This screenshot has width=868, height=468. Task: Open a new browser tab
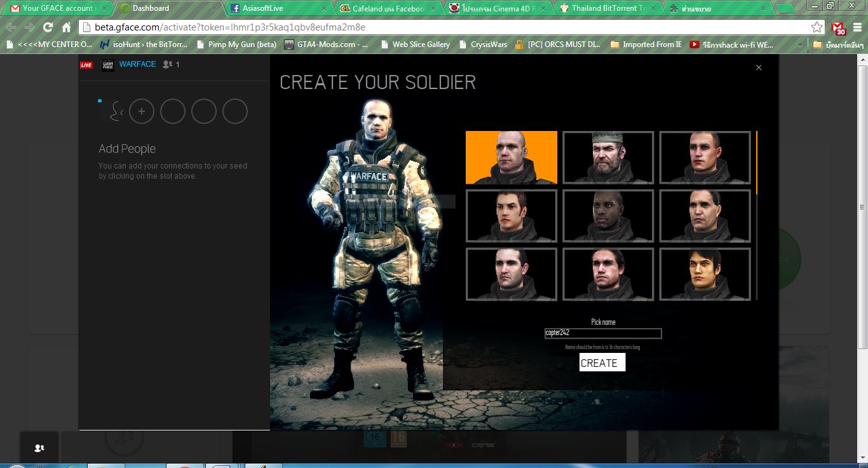pyautogui.click(x=785, y=9)
